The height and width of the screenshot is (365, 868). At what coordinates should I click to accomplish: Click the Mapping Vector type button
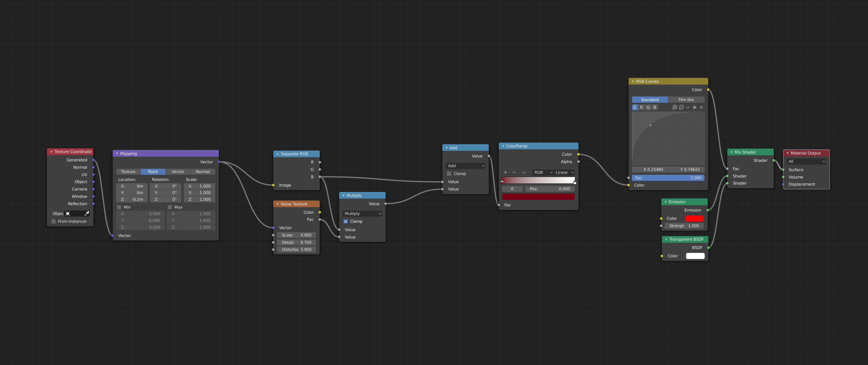click(x=178, y=172)
